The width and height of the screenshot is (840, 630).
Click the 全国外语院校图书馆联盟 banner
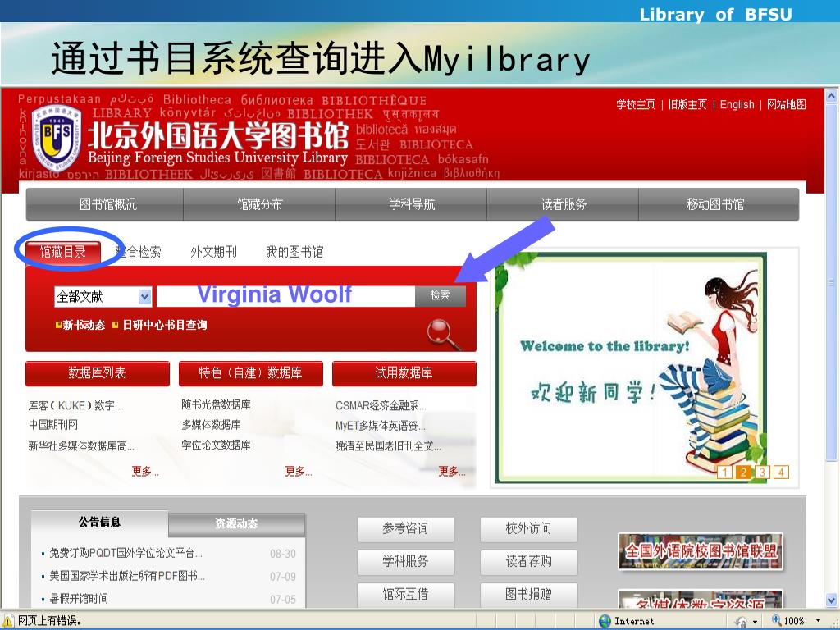point(701,551)
